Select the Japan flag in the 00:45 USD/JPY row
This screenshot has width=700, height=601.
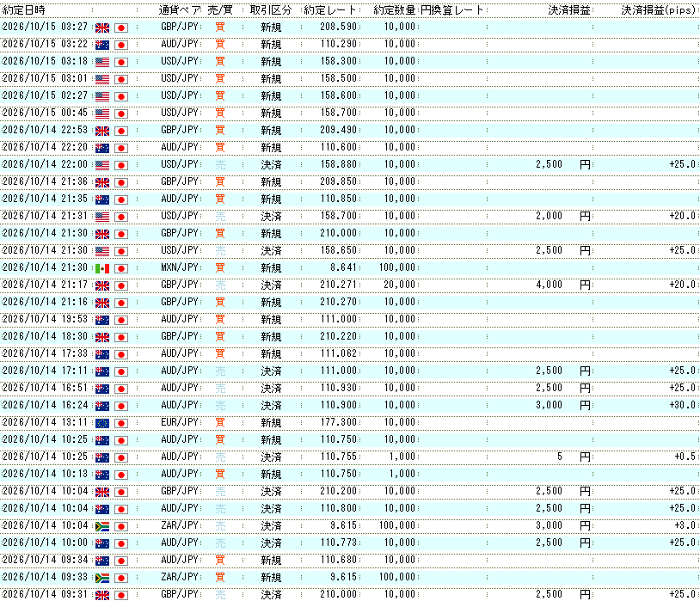(x=121, y=113)
